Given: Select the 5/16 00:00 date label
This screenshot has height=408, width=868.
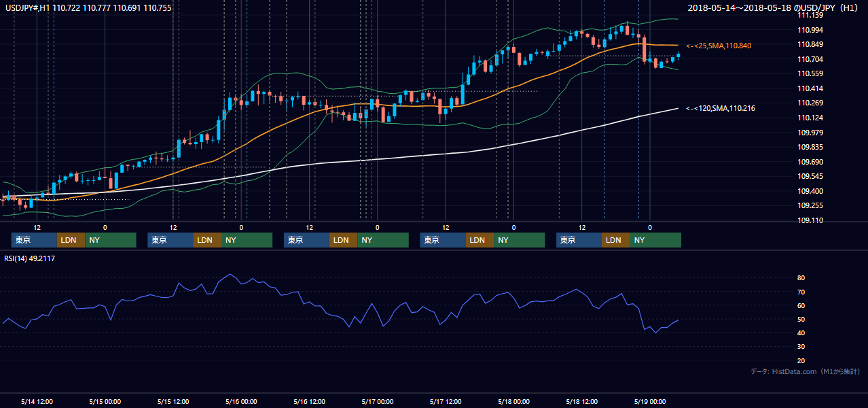Looking at the screenshot, I should click(x=241, y=401).
